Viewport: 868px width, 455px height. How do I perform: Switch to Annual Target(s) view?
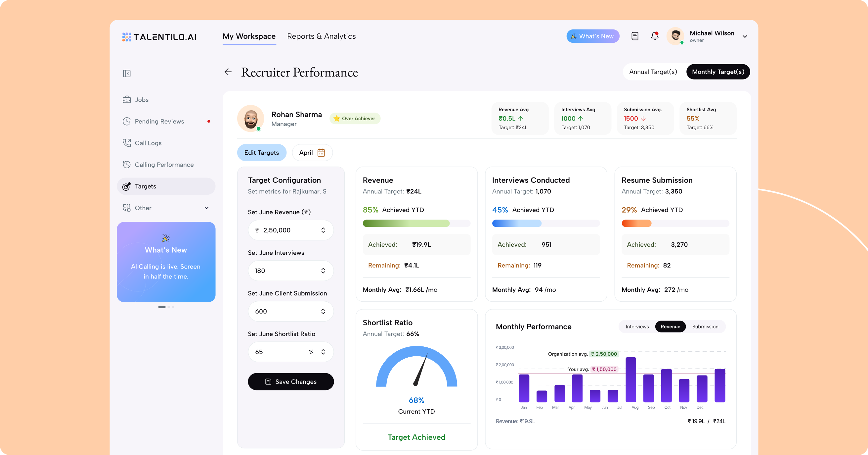point(653,72)
